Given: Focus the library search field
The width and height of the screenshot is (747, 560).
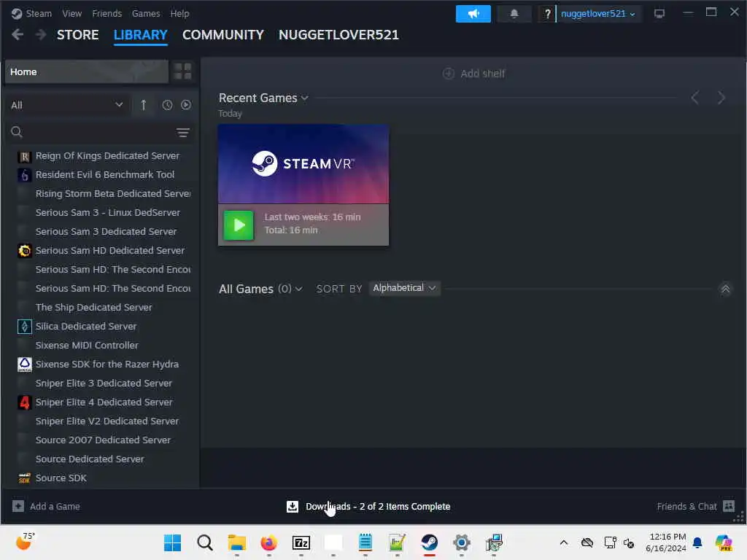Looking at the screenshot, I should click(98, 132).
